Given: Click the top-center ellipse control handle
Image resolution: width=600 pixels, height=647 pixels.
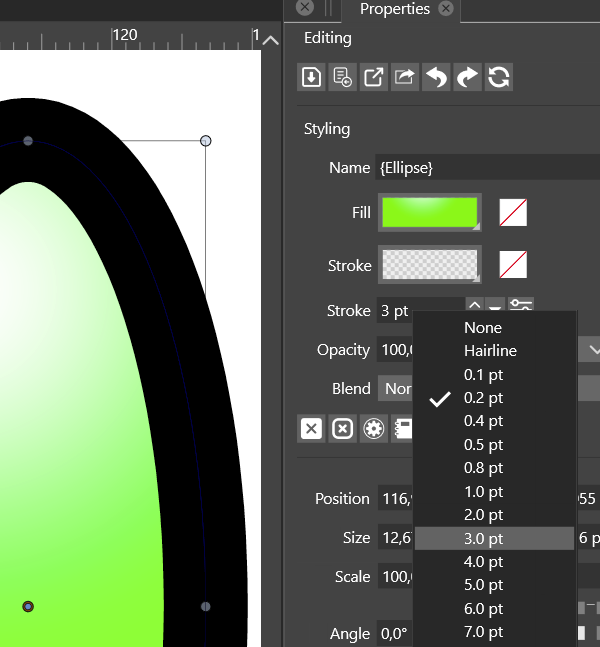Looking at the screenshot, I should click(28, 141).
